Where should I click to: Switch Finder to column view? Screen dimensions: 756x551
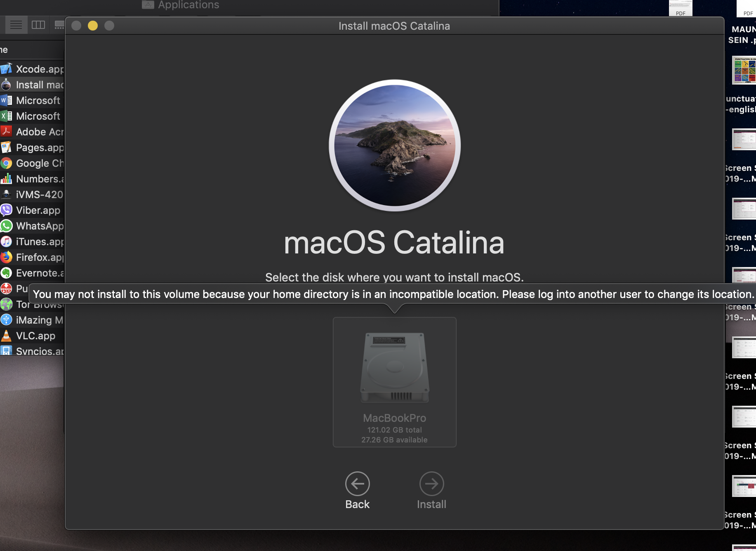[x=38, y=25]
